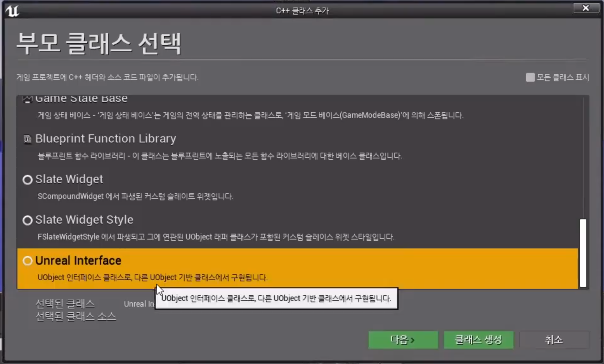Close the C++ 클래스 추가 dialog
The width and height of the screenshot is (604, 364).
[x=586, y=8]
